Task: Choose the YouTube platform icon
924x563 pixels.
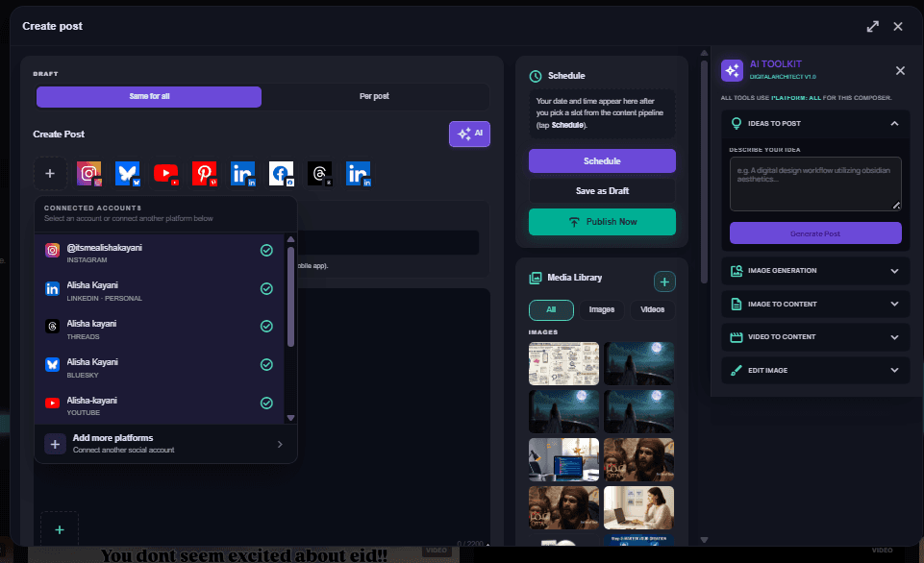Action: pos(165,173)
